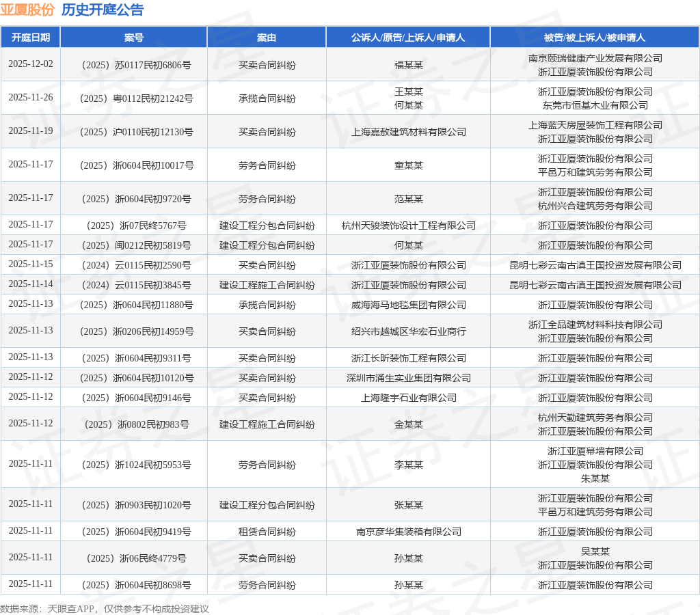700x615 pixels.
Task: Click plaintiff 上海隆宇石业有限公司
Action: [408, 398]
